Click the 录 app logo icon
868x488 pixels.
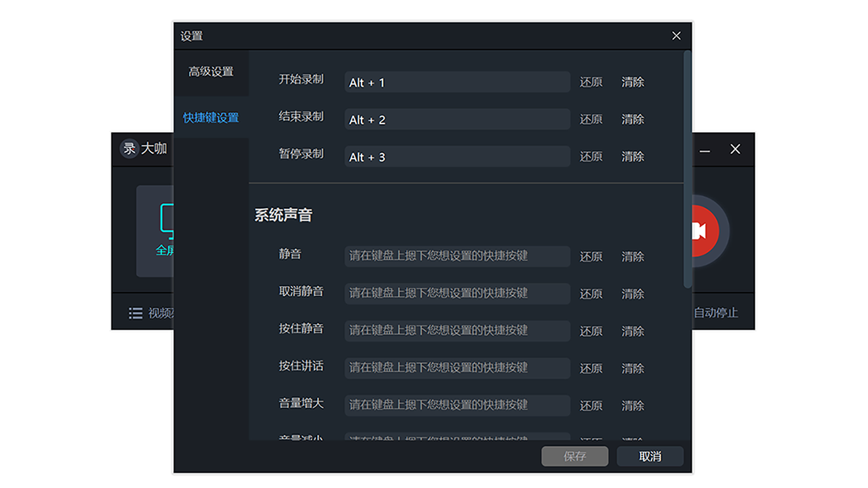click(130, 148)
